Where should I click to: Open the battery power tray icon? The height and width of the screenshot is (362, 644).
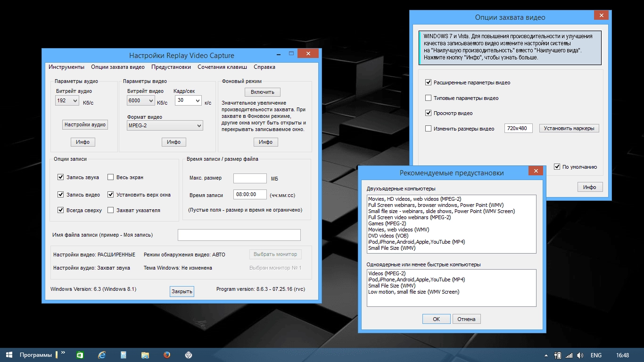point(558,355)
